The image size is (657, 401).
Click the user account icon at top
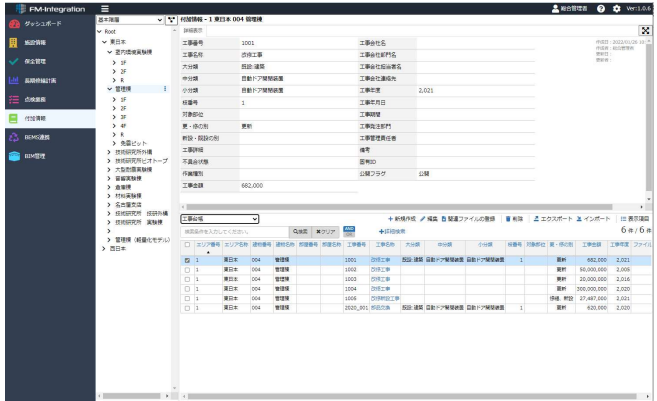[x=555, y=8]
